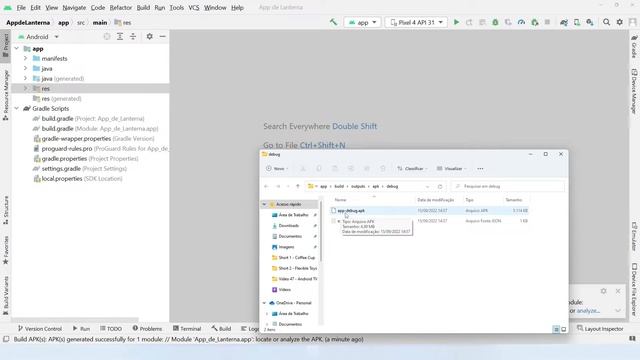Hide the Project panel with minus icon
This screenshot has width=640, height=360.
(x=162, y=37)
